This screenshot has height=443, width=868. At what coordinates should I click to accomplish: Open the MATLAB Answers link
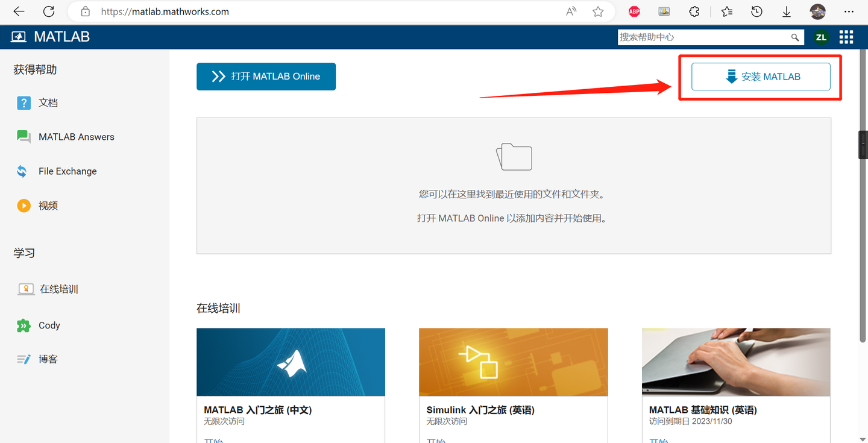pyautogui.click(x=77, y=137)
